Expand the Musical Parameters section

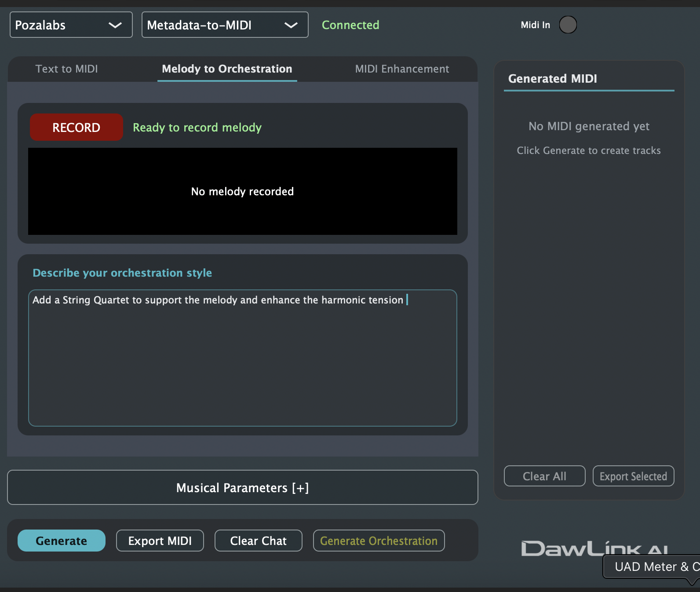pyautogui.click(x=242, y=487)
